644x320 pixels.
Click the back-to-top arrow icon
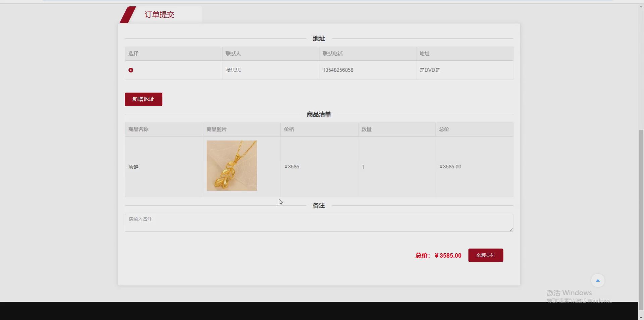(597, 280)
